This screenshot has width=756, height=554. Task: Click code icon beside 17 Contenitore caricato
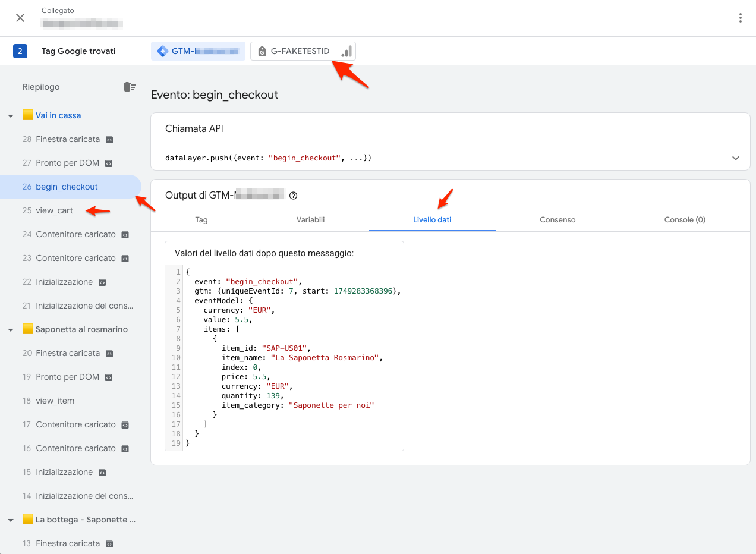[x=125, y=425]
